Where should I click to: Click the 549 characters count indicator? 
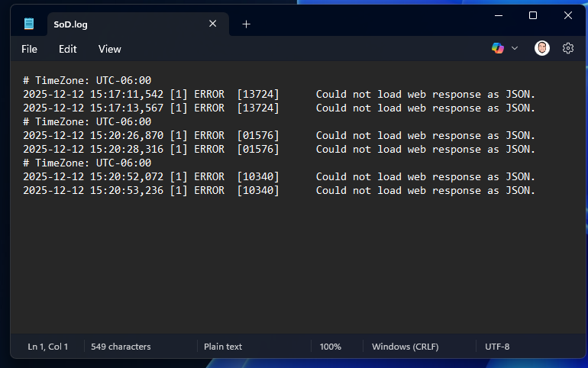[121, 347]
